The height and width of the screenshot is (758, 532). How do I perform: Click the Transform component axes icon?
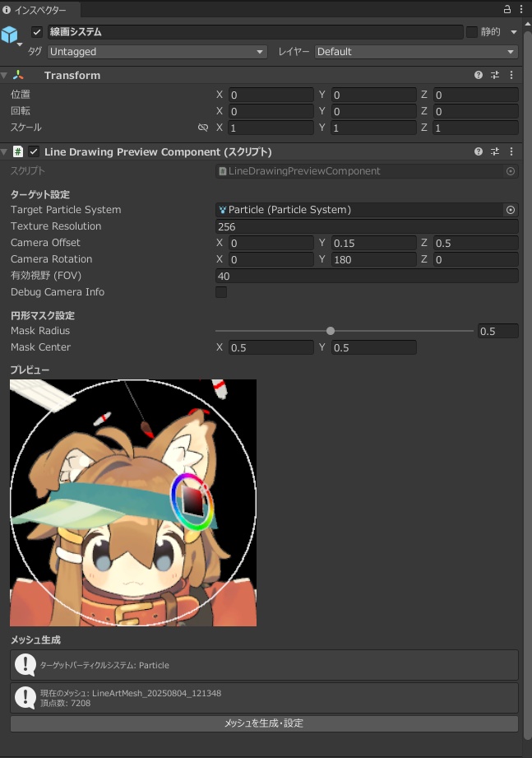click(x=18, y=75)
